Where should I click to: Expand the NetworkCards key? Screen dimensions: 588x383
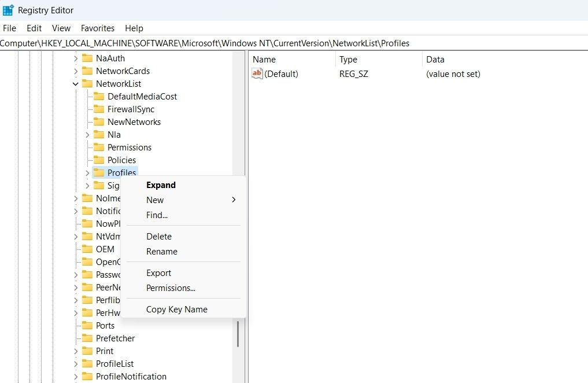click(x=76, y=71)
